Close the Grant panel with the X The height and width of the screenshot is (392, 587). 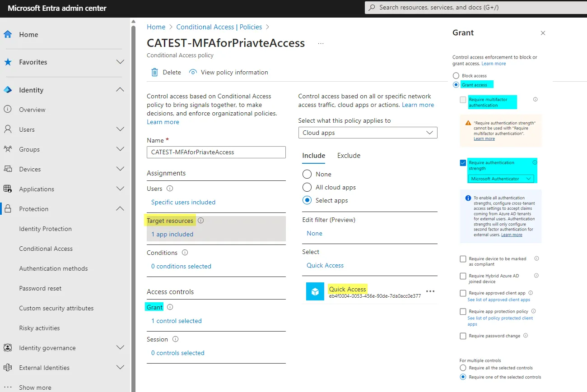543,33
